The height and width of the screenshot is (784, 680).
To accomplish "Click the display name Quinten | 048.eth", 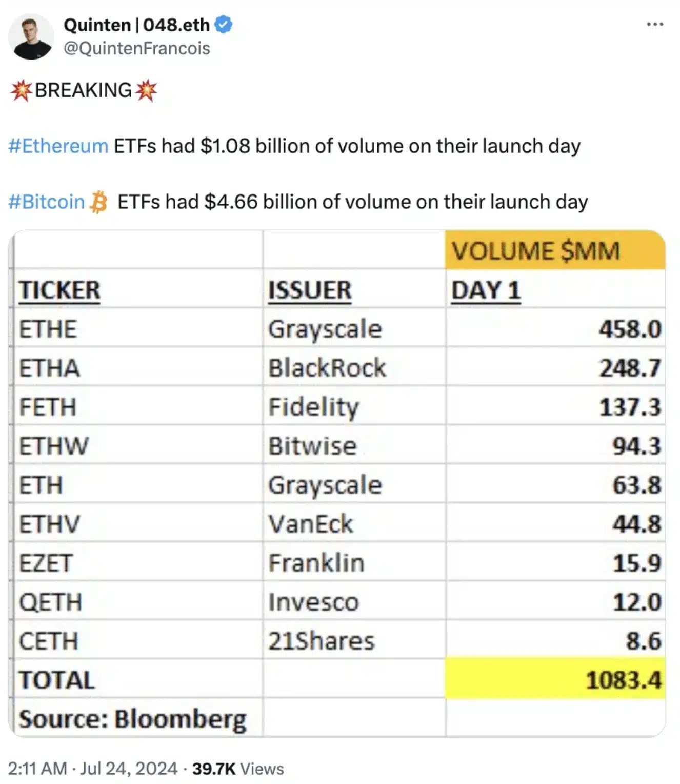I will click(x=136, y=24).
